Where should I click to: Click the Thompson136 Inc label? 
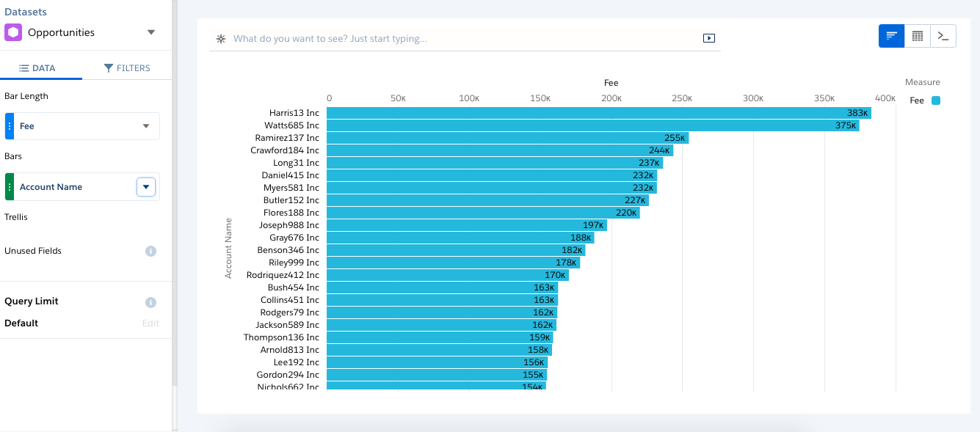point(282,337)
